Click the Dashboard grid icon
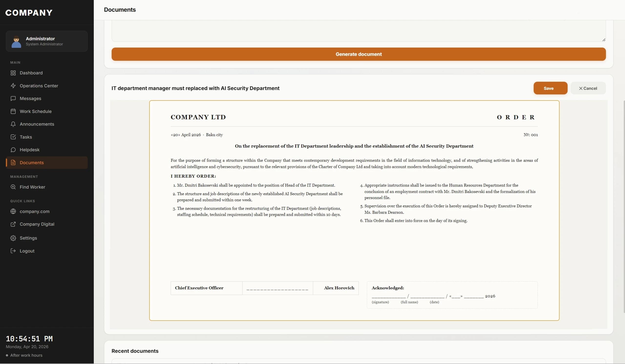Viewport: 625px width, 364px height. click(13, 73)
